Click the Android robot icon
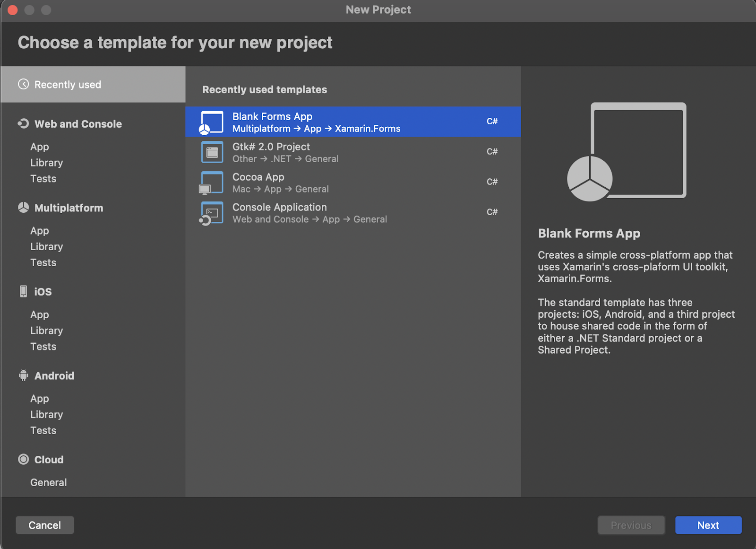Image resolution: width=756 pixels, height=549 pixels. pyautogui.click(x=24, y=375)
